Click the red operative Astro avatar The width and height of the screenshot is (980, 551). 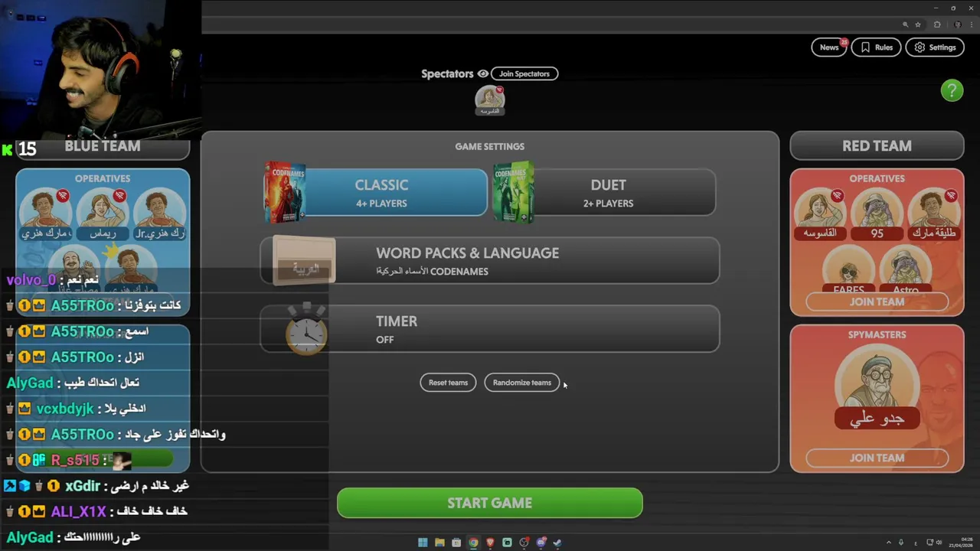click(906, 268)
